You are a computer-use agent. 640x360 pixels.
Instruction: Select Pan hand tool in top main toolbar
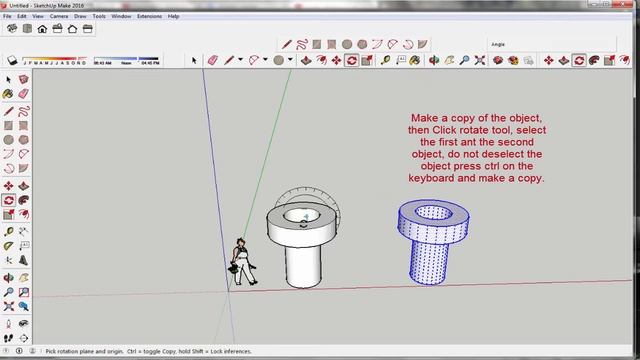(449, 60)
